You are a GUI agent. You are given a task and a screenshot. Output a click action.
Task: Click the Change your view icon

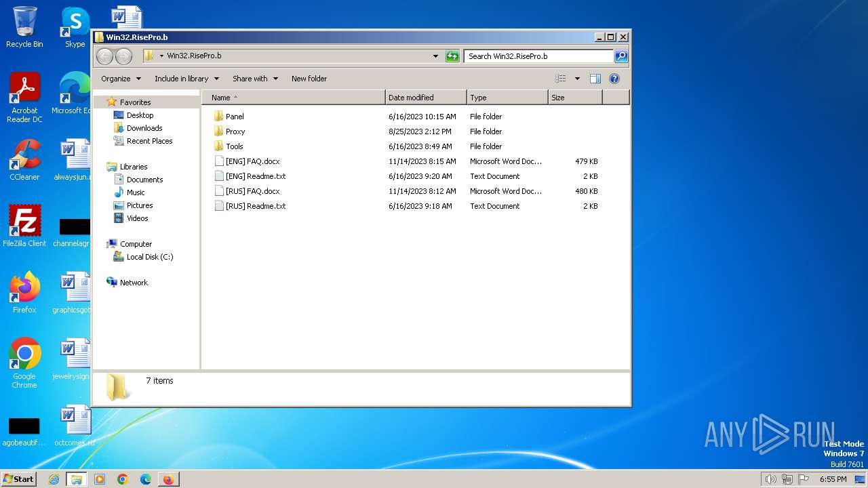[x=560, y=79]
